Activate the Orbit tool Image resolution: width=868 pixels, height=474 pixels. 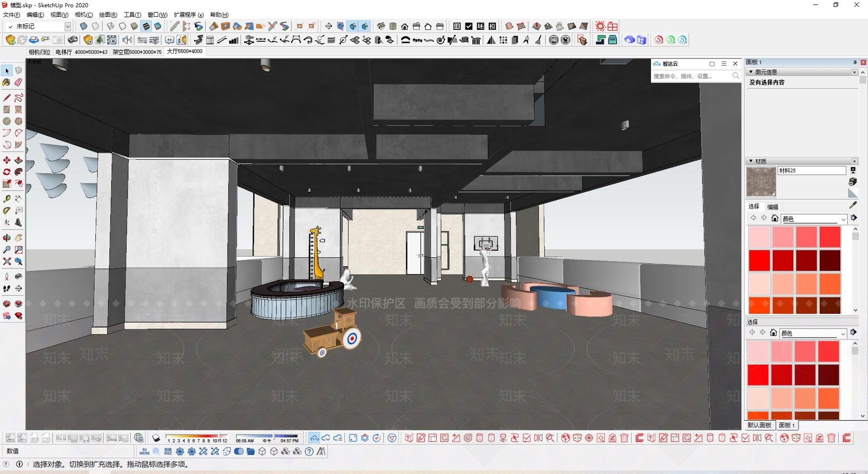[x=7, y=238]
